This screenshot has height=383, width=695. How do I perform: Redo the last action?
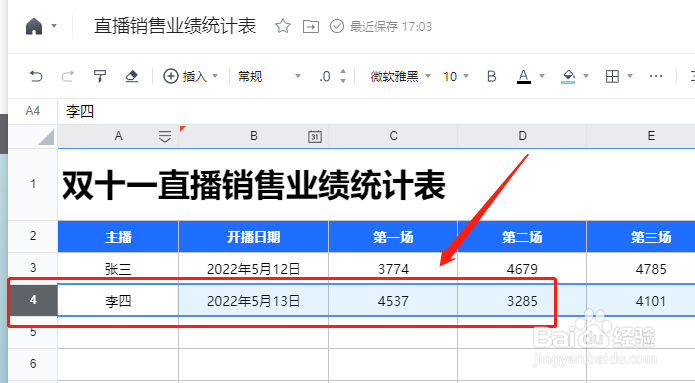coord(67,76)
